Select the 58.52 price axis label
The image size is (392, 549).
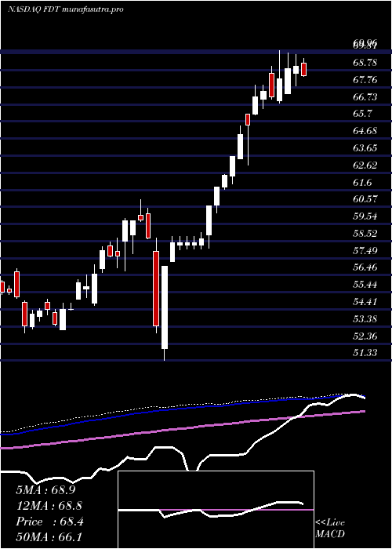point(365,233)
